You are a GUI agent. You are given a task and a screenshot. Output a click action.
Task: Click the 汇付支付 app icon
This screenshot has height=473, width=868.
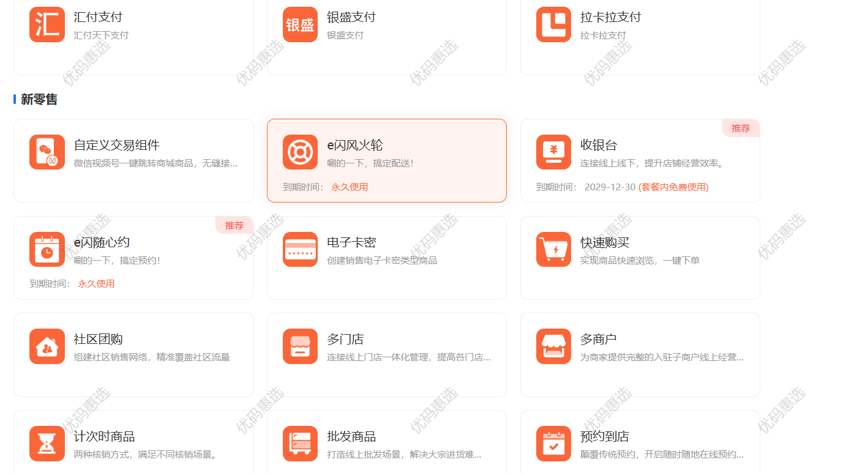point(47,24)
